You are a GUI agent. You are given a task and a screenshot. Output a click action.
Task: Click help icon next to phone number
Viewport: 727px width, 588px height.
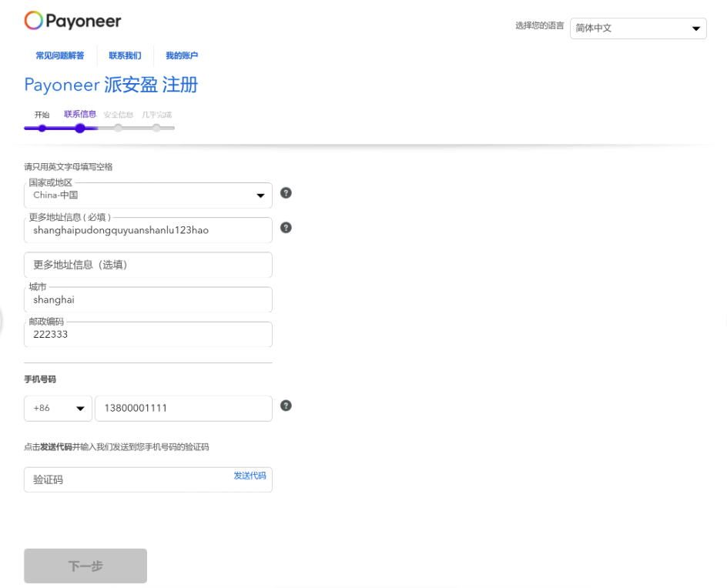[286, 406]
